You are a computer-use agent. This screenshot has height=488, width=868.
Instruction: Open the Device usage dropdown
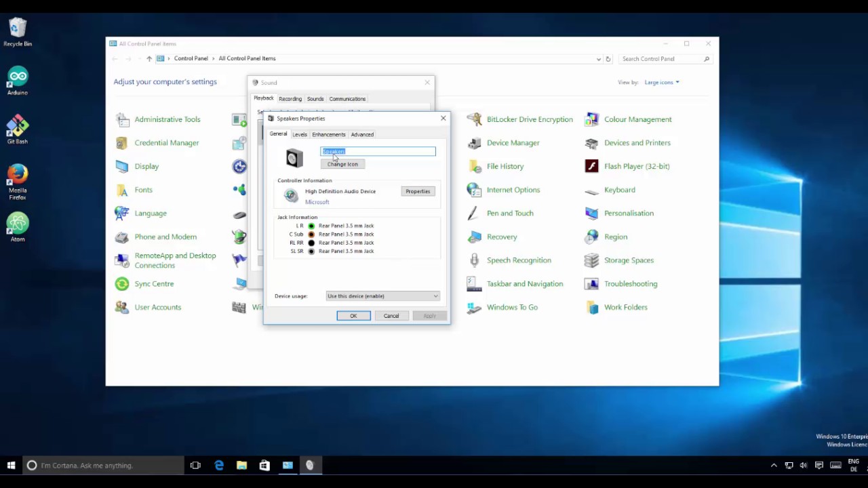(382, 296)
